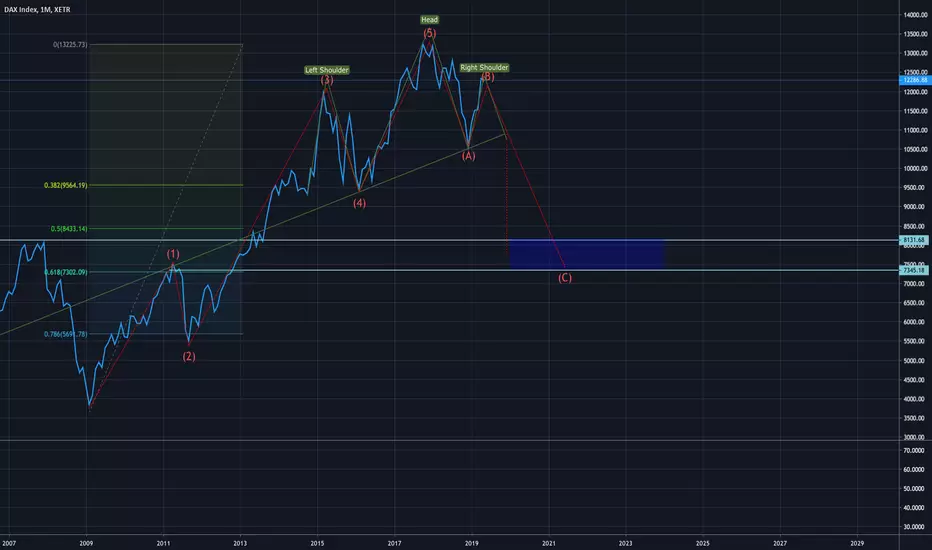Click 12000.00 on the price scale
Screen dimensions: 932x550
click(x=915, y=92)
